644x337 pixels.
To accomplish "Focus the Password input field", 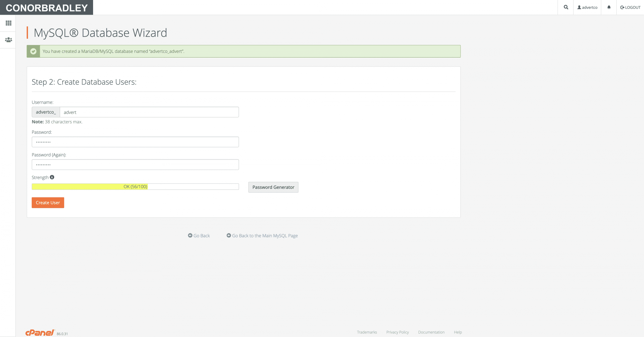I will [x=135, y=142].
